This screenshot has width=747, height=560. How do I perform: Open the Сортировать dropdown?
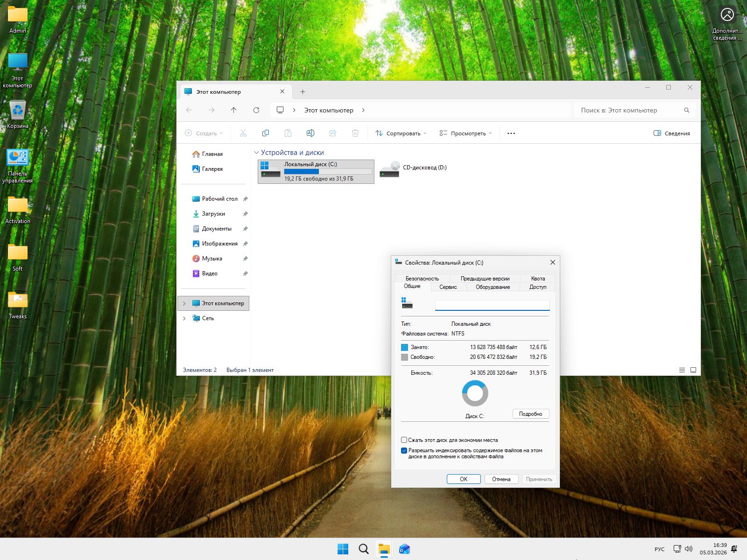coord(401,133)
